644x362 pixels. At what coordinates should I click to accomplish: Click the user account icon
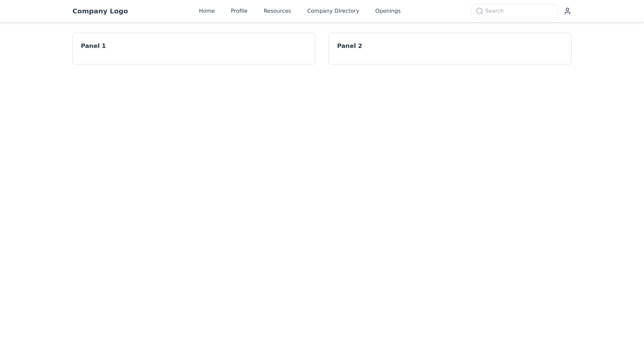567,11
